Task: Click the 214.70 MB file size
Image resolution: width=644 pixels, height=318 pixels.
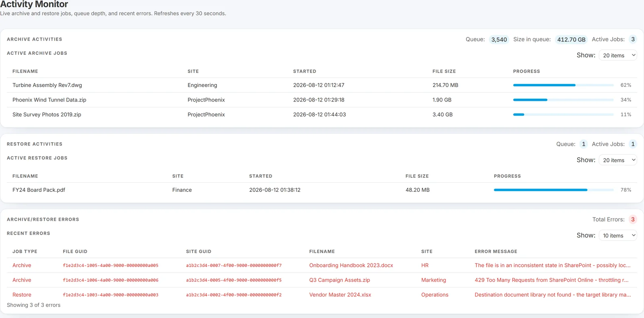Action: click(446, 85)
